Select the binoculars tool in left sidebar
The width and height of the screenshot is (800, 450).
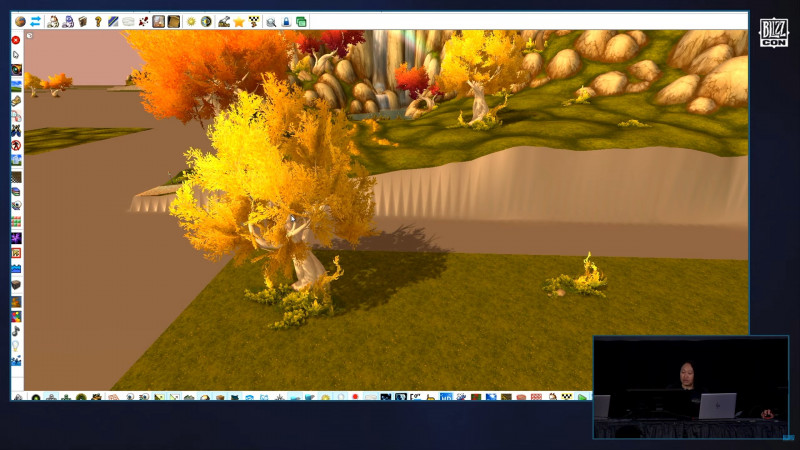(16, 130)
